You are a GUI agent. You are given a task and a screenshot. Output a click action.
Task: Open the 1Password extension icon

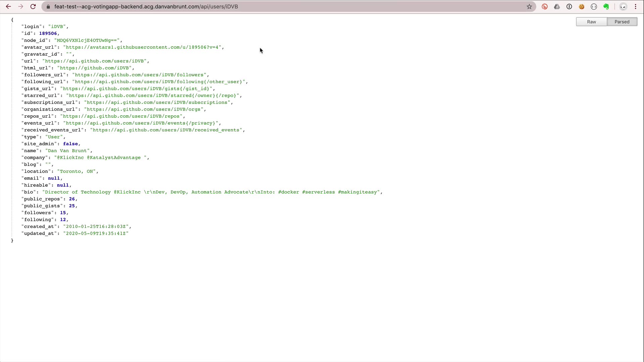tap(569, 6)
